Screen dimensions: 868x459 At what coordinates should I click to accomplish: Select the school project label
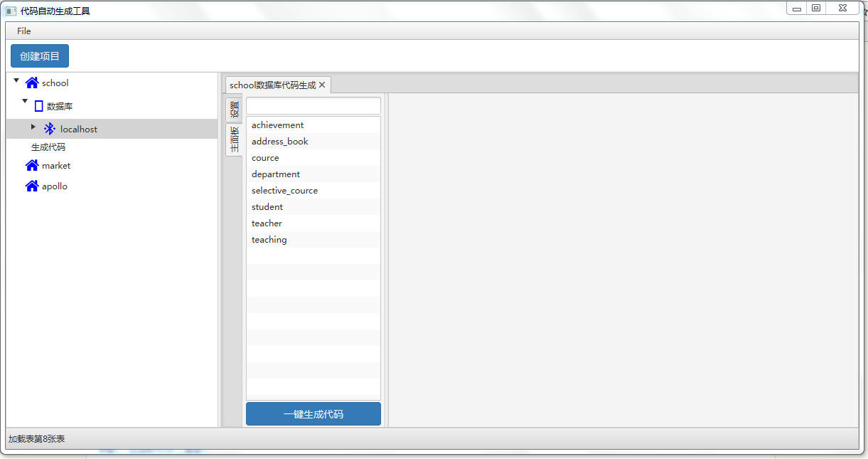(55, 83)
